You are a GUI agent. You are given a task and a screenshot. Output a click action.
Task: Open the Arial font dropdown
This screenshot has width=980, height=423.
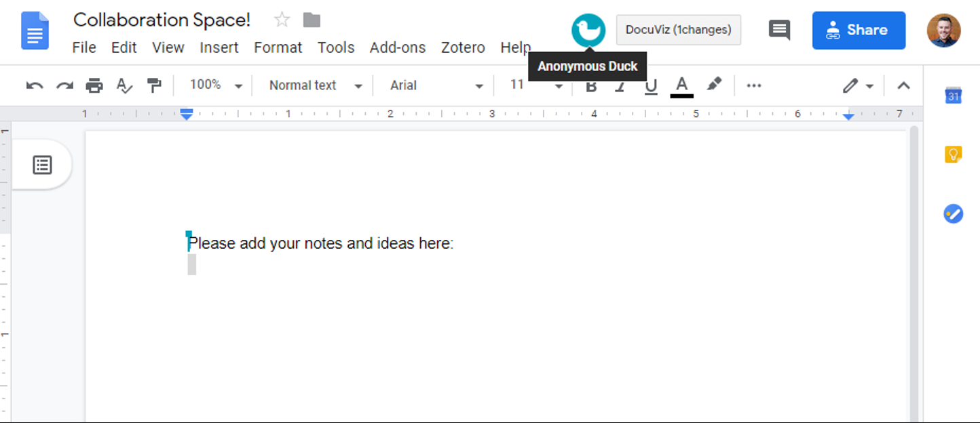pyautogui.click(x=436, y=85)
